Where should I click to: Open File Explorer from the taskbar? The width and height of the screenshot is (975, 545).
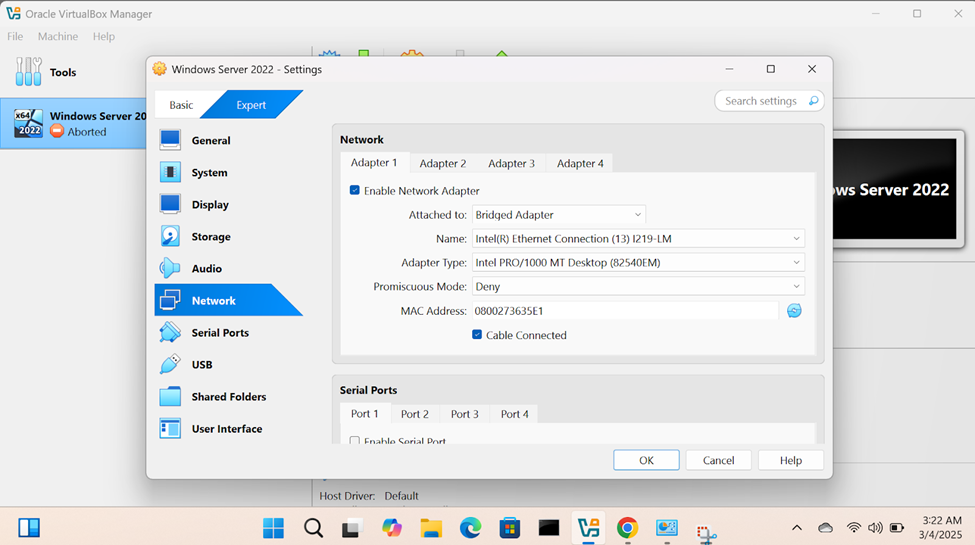(x=431, y=528)
